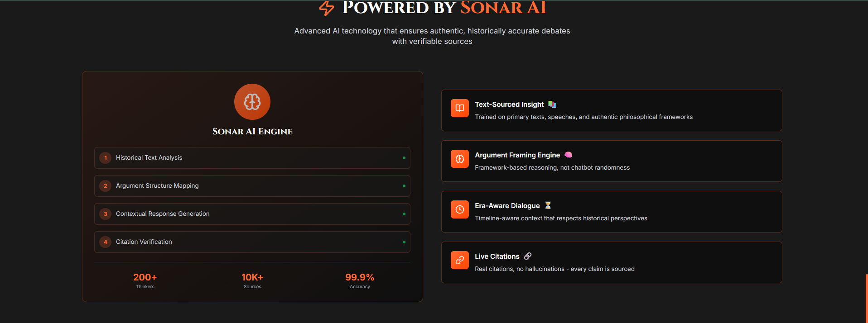Select the Argument Structure Mapping step
Image resolution: width=868 pixels, height=323 pixels.
252,186
